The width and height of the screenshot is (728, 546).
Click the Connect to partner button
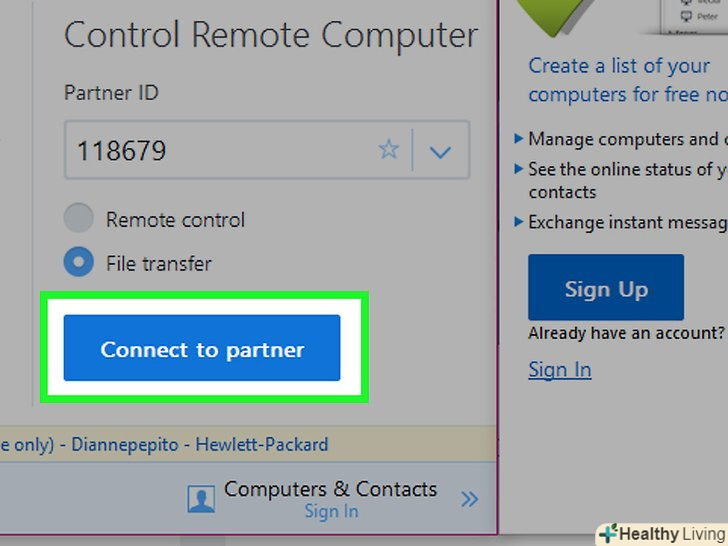(202, 349)
